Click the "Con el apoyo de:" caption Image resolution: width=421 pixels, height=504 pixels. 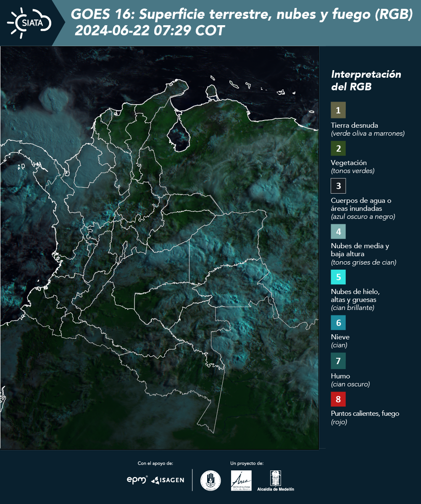[155, 463]
